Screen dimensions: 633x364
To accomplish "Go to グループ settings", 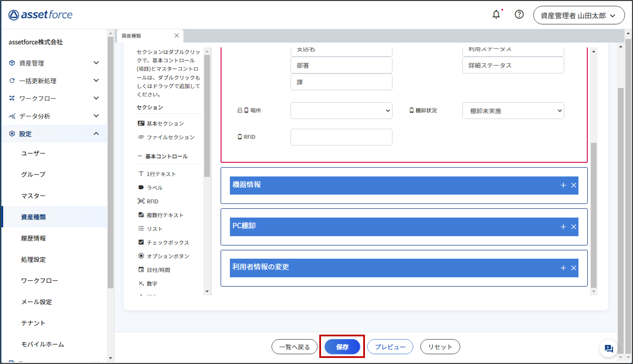I will coord(33,174).
